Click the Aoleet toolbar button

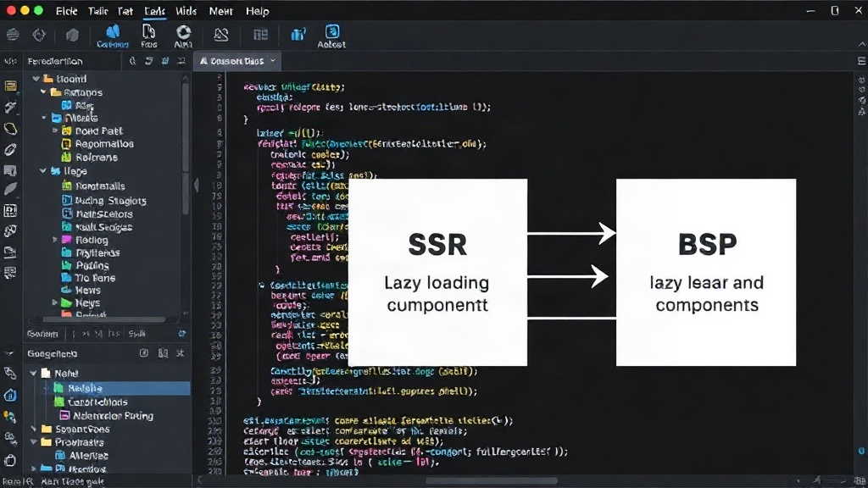point(331,36)
